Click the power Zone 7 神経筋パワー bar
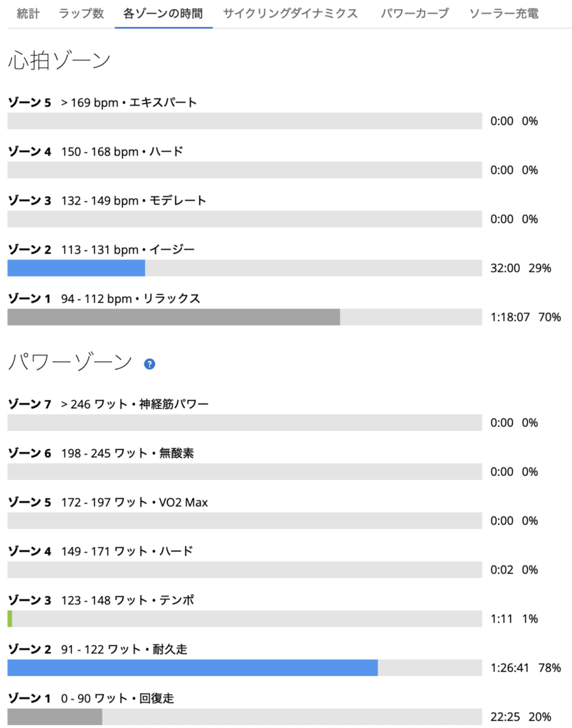 click(245, 422)
